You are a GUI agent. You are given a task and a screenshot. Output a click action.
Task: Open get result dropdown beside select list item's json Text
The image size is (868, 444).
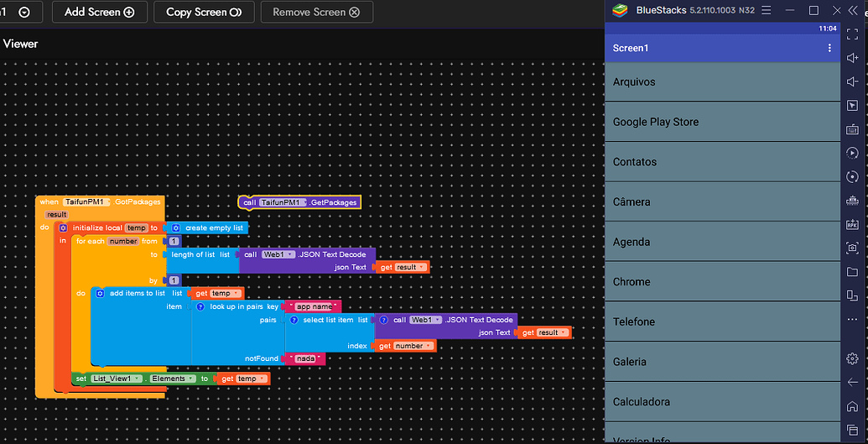[x=553, y=332]
